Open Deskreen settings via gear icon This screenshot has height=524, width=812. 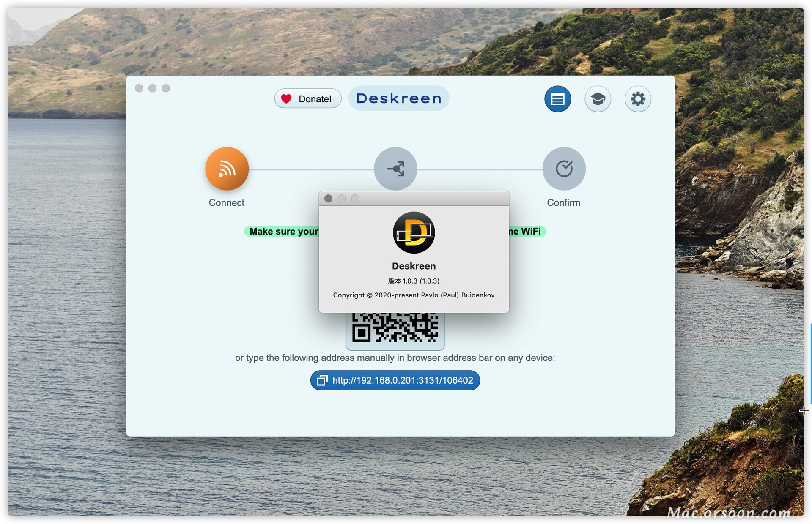point(638,98)
